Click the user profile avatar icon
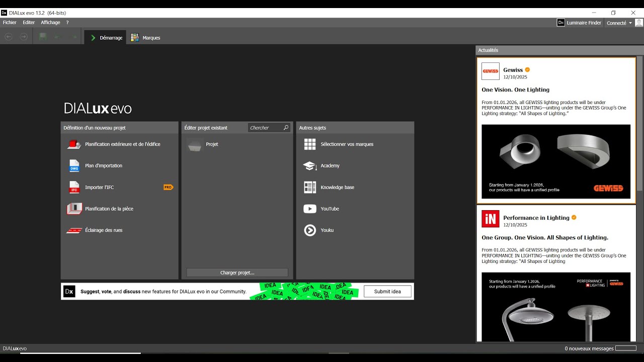The width and height of the screenshot is (644, 362). tap(639, 23)
